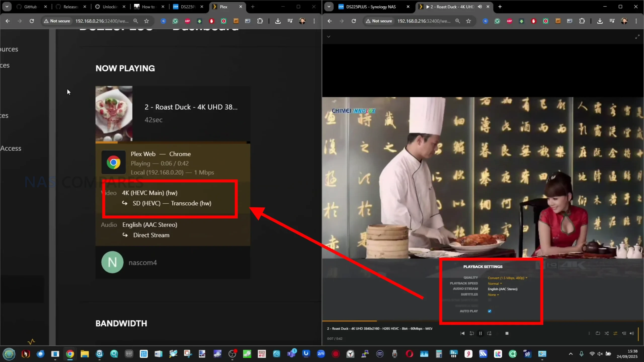Focus the address bar in right window
Viewport: 644px width, 362px height.
click(x=424, y=21)
